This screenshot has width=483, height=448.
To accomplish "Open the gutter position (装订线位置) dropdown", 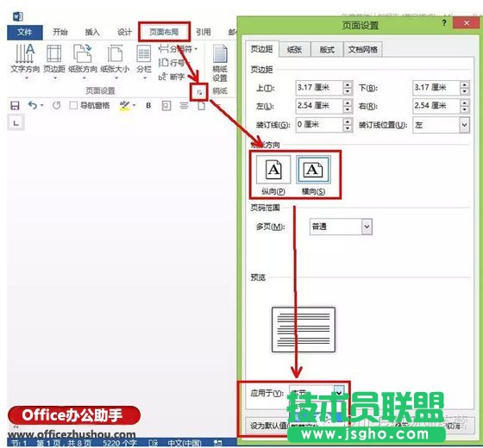I will [x=441, y=125].
